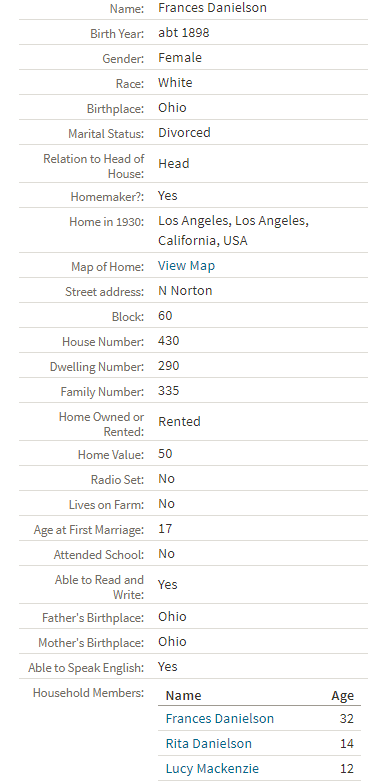Open Lucy Mackenzie household member link
Viewport: 378px width, 781px height.
click(212, 769)
